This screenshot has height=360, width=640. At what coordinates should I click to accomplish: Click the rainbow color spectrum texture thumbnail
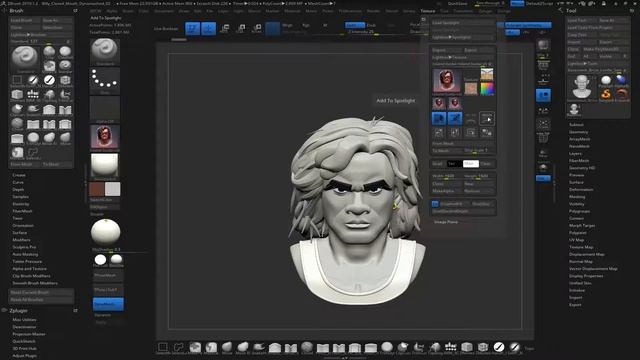[487, 89]
